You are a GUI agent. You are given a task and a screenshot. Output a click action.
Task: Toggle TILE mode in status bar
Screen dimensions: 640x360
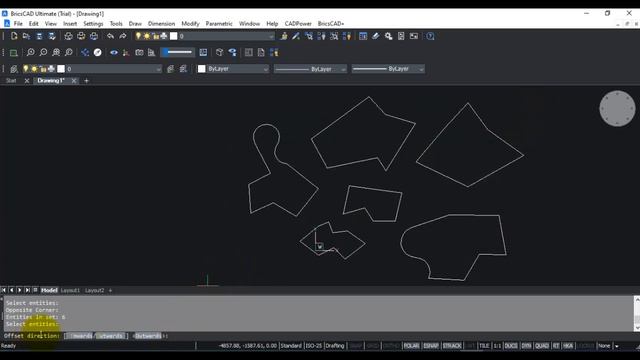pos(484,346)
